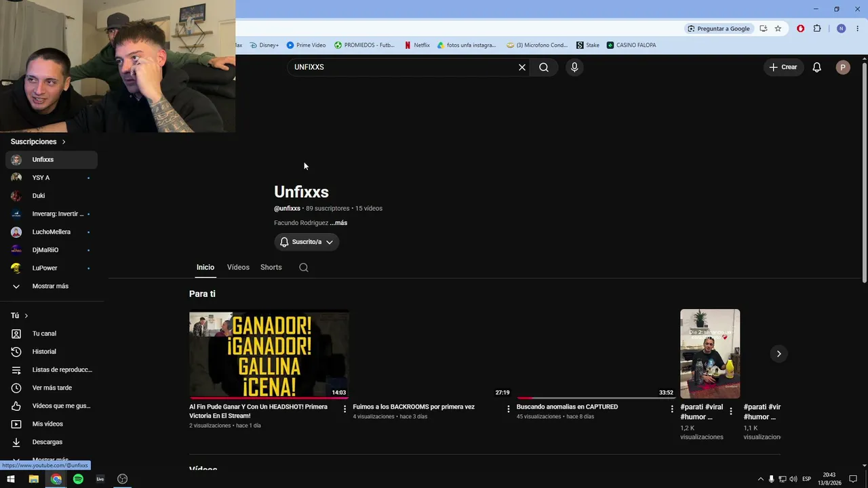The height and width of the screenshot is (488, 868).
Task: Open options for the #parati short
Action: click(x=731, y=411)
